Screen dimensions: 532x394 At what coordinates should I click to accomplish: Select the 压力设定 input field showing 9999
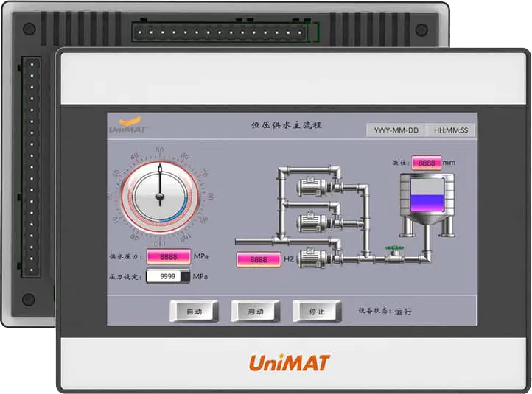point(167,276)
